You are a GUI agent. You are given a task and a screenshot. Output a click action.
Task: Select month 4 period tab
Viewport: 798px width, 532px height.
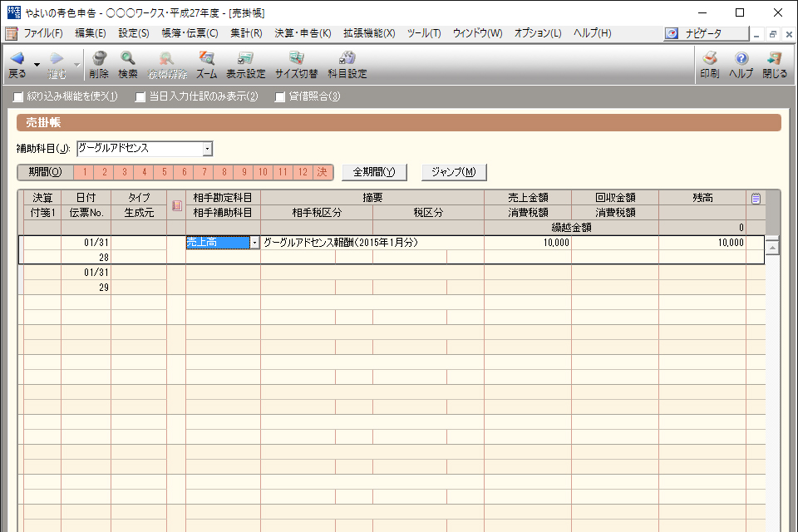(x=144, y=172)
